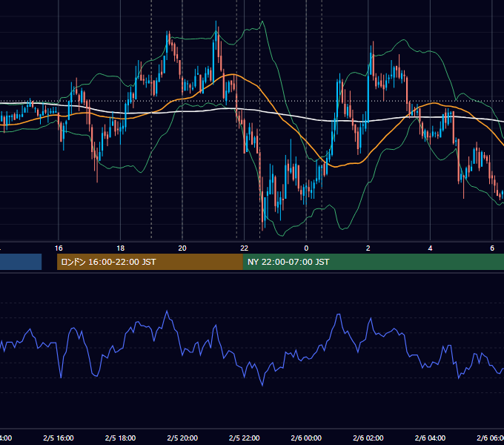The width and height of the screenshot is (504, 445).
Task: Select the 0 hour label on the upper axis
Action: tap(306, 248)
